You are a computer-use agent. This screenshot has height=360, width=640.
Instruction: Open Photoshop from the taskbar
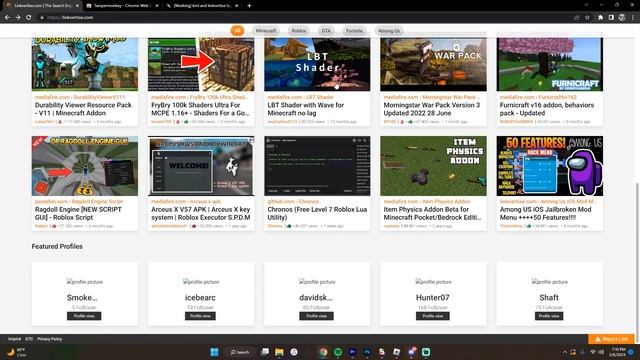[367, 352]
